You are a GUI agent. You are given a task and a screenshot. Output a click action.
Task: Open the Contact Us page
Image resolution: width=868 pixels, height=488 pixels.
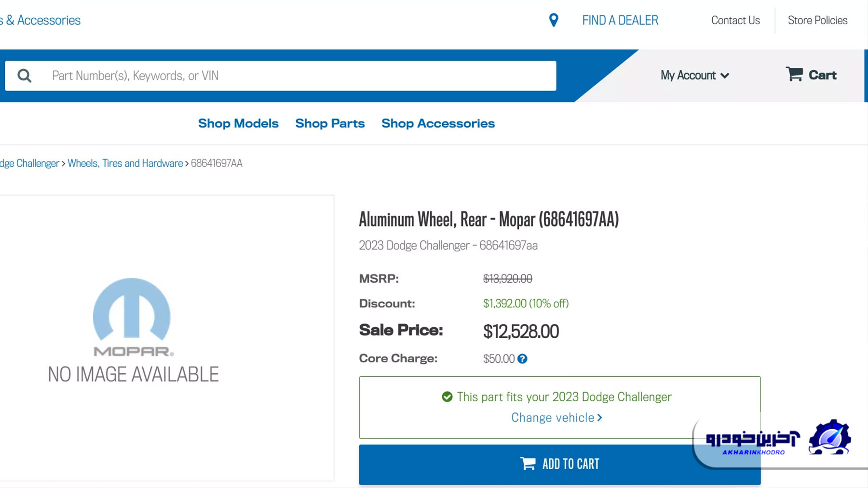tap(735, 20)
